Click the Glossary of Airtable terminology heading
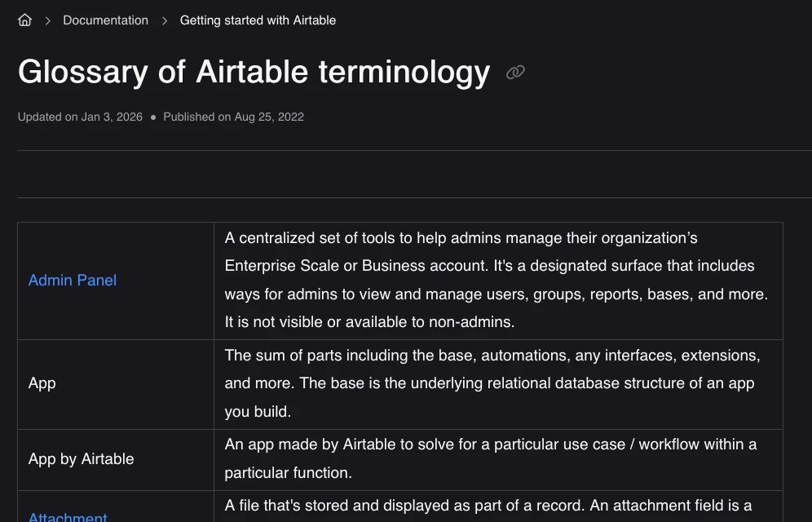 (254, 73)
